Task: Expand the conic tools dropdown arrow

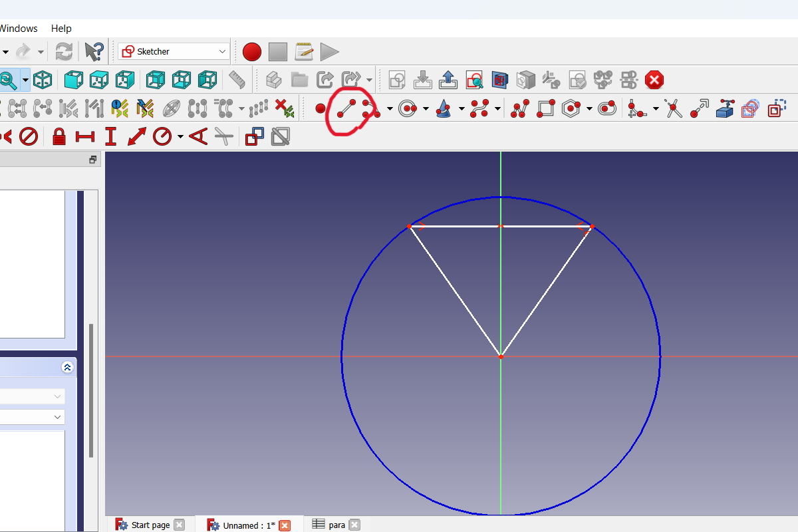Action: coord(462,109)
